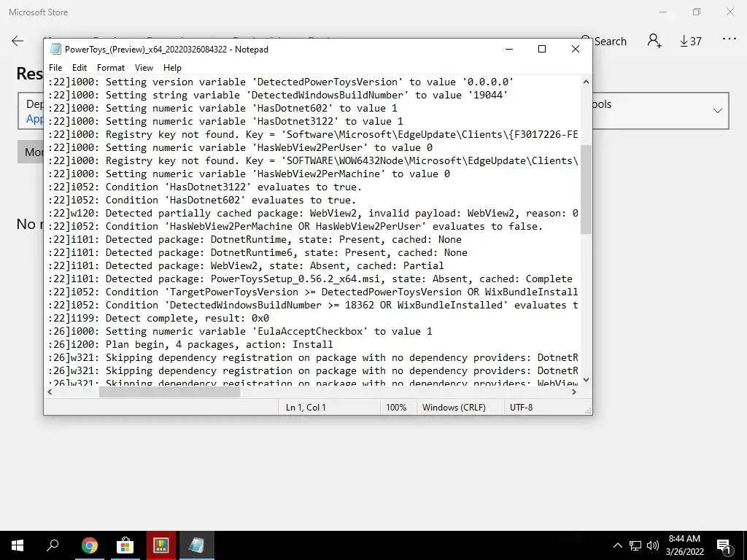Click the vertical scrollbar up arrow in Notepad
Screen dimensions: 747x560
tap(586, 82)
